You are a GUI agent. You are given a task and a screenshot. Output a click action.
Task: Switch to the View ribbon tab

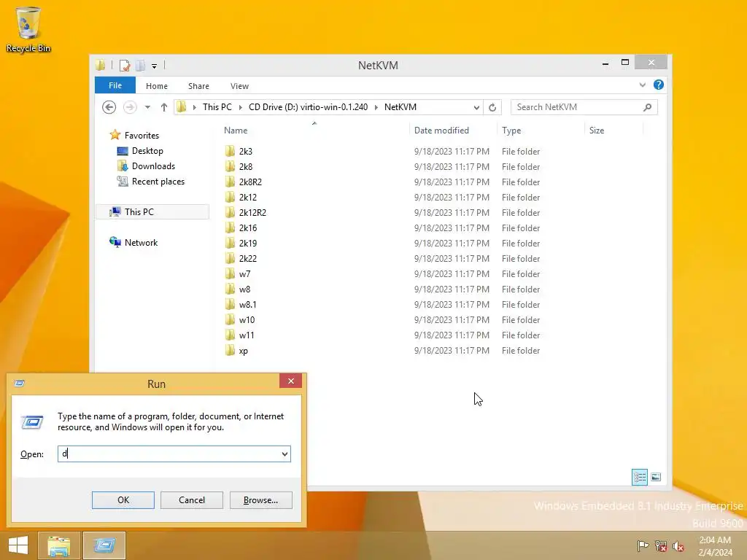click(239, 86)
